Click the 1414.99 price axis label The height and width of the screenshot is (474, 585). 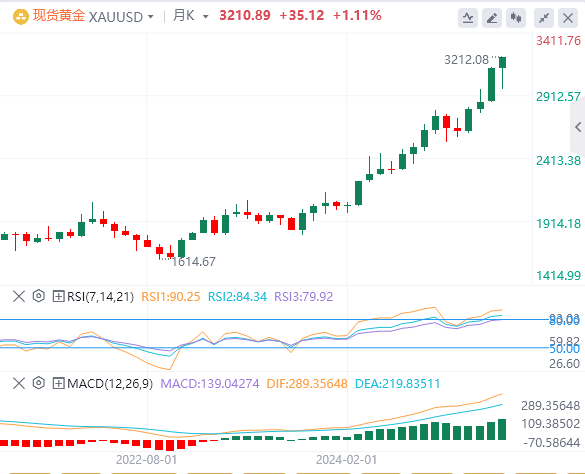click(559, 276)
